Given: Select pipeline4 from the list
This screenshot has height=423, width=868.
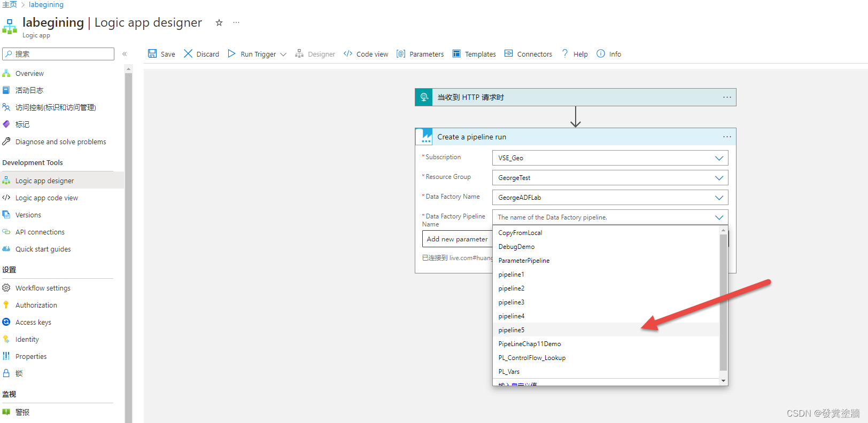Looking at the screenshot, I should tap(606, 316).
